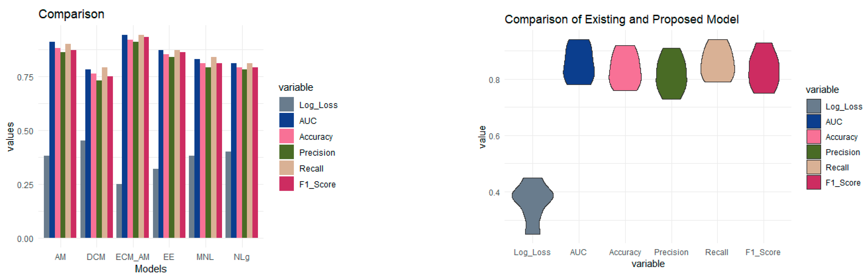Click the "Comparison" bar chart title
The width and height of the screenshot is (868, 279).
point(71,14)
